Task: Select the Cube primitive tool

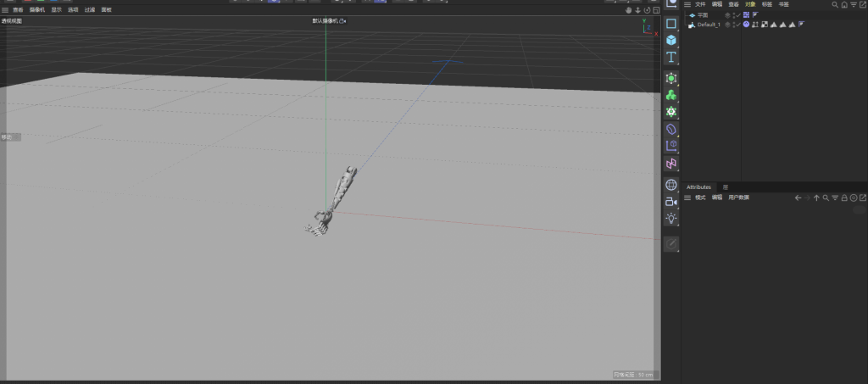Action: [x=671, y=40]
